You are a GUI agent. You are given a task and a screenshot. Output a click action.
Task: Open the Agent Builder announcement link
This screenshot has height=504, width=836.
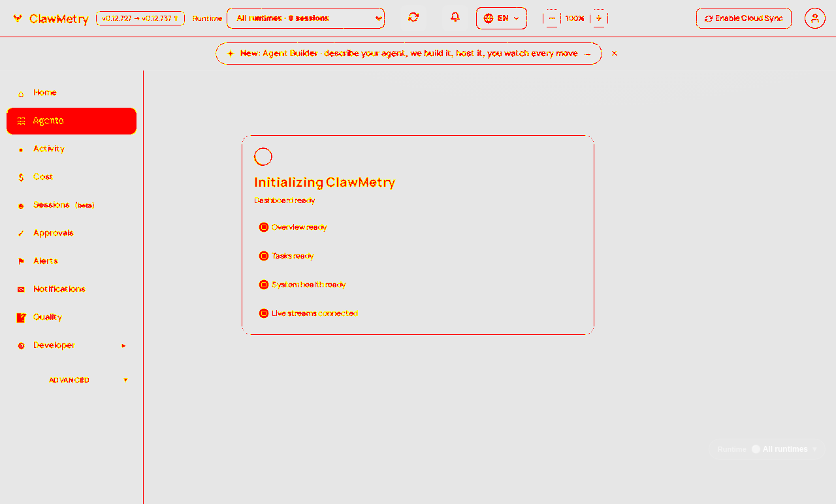409,54
